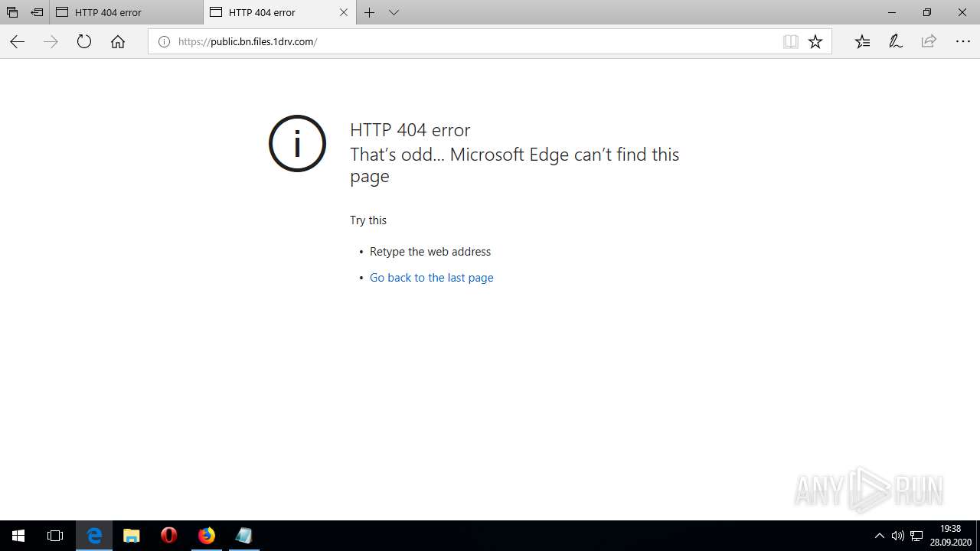Add notes with the pen icon

click(896, 42)
